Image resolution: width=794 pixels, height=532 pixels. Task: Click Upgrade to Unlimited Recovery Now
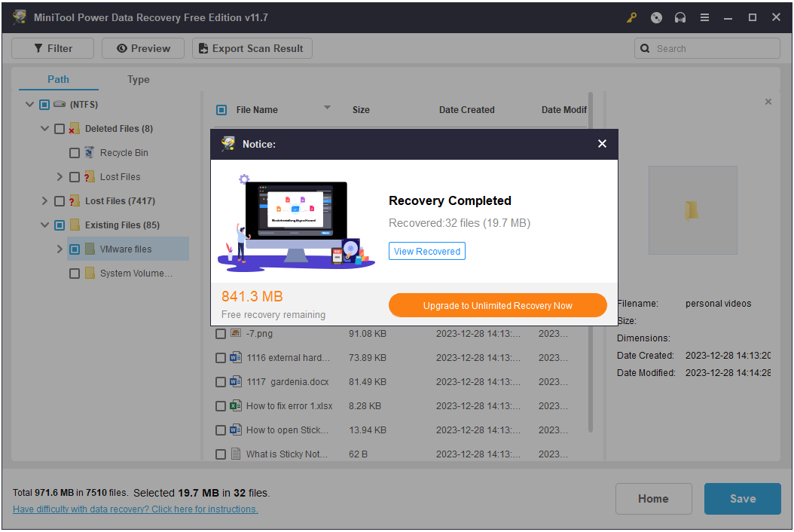click(x=498, y=305)
